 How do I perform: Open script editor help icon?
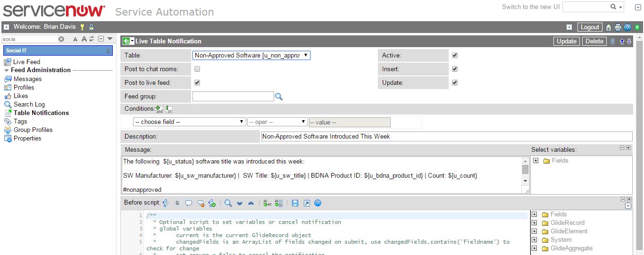coord(318,203)
